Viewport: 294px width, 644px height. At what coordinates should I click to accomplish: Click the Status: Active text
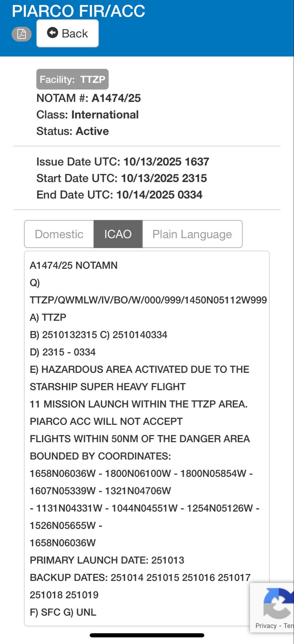click(73, 131)
